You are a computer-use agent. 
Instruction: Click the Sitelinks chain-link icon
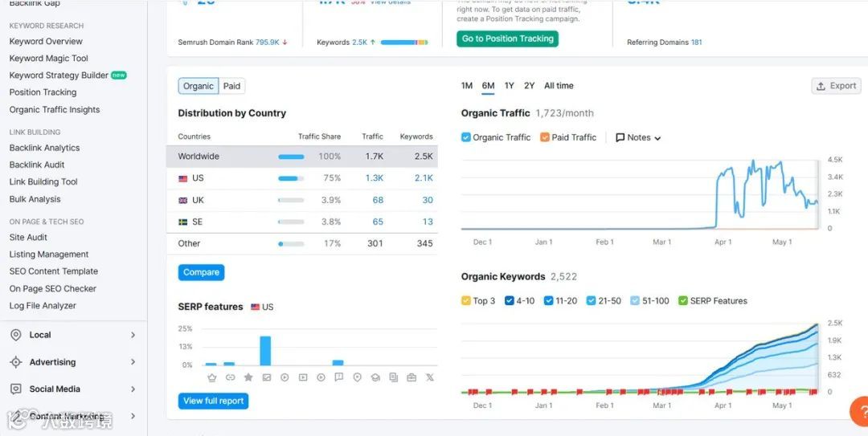231,377
